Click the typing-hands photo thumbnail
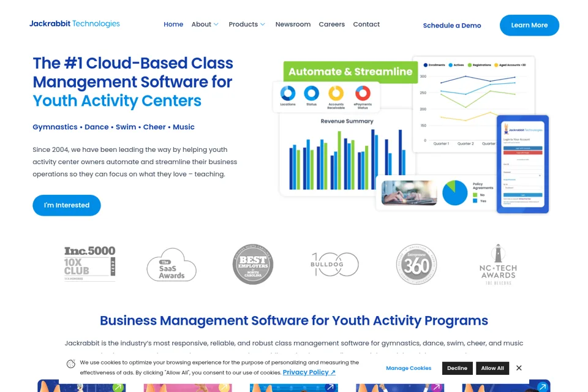588x392 pixels. [409, 193]
